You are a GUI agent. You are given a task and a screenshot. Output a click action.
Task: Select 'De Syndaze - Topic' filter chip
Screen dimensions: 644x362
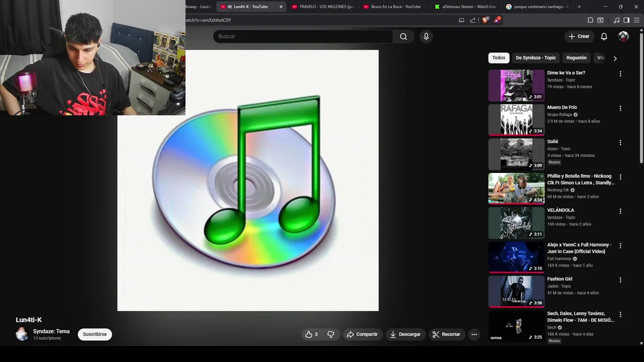[x=535, y=58]
